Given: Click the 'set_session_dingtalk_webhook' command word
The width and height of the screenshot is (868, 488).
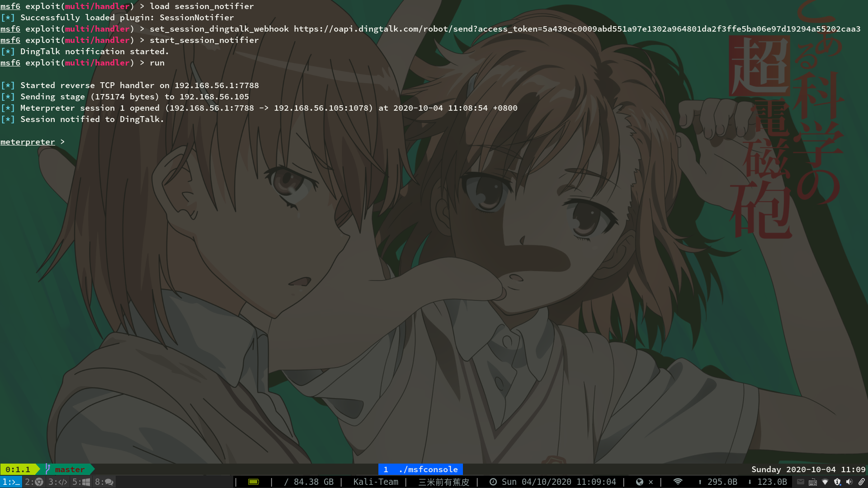Looking at the screenshot, I should 219,29.
